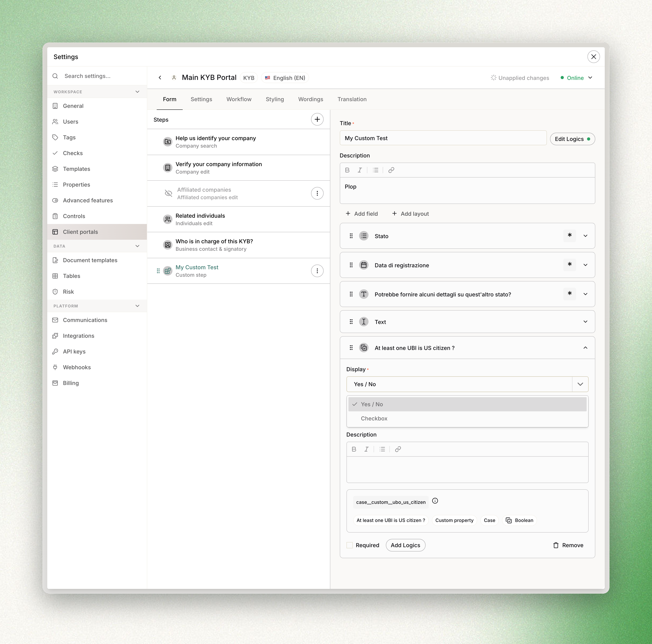Open the Affiliated companies step options menu
The image size is (652, 644).
point(317,193)
